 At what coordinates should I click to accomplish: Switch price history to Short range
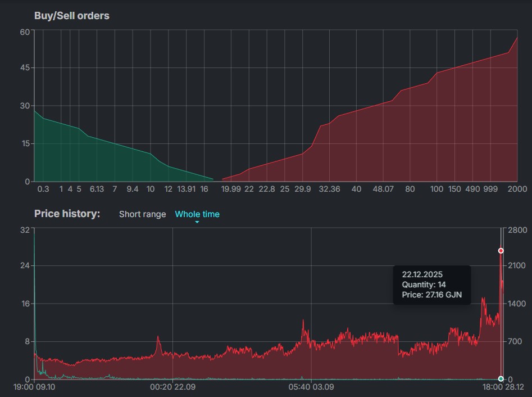[x=142, y=214]
